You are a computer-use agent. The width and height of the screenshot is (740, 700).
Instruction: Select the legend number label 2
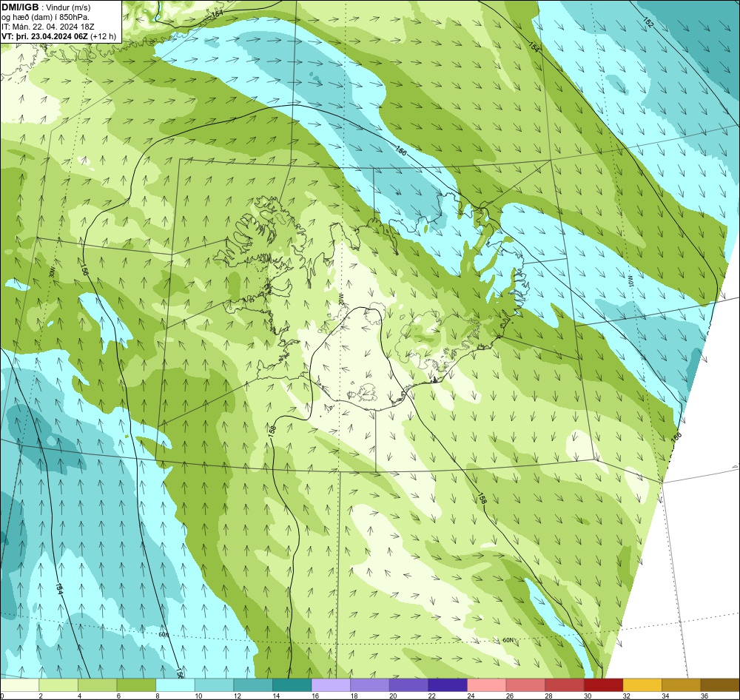[41, 696]
